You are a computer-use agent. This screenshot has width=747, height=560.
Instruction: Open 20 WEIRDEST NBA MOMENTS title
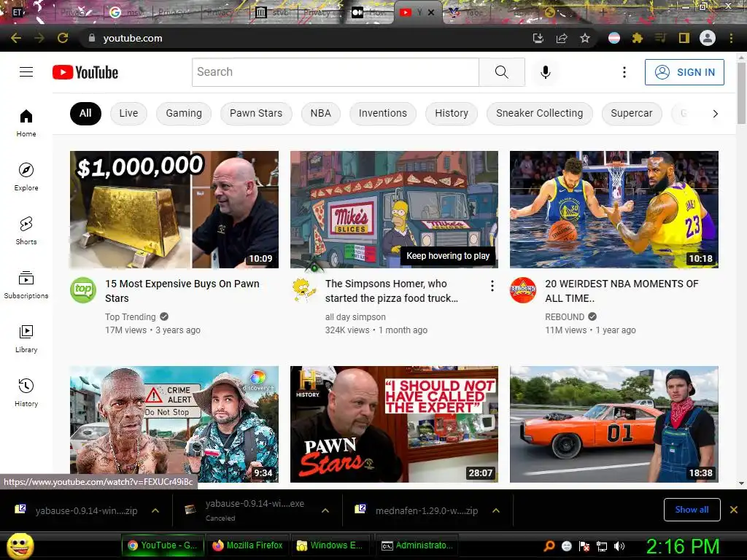point(622,291)
